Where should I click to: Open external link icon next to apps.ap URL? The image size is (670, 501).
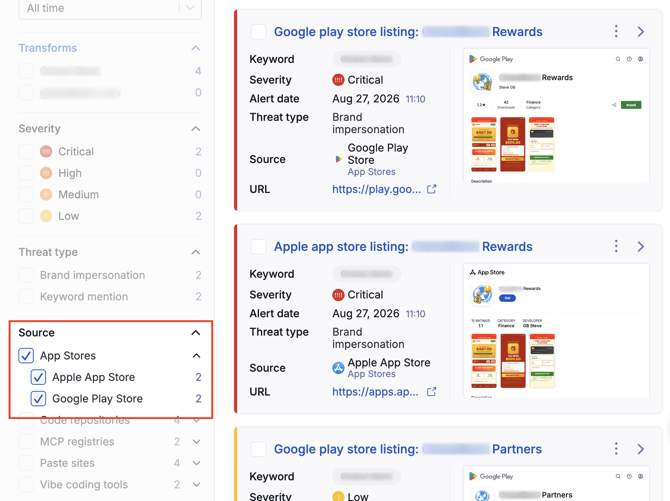432,392
